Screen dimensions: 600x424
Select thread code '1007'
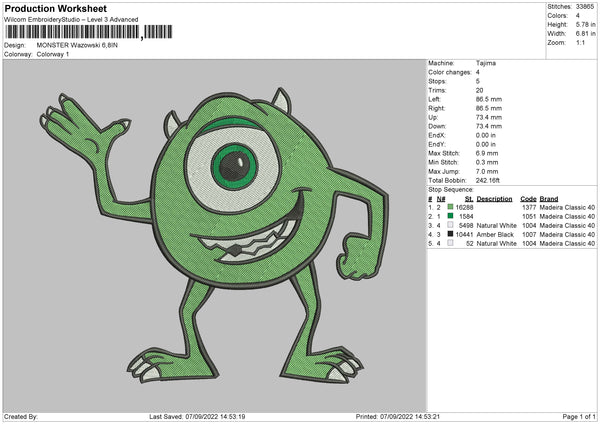[529, 235]
